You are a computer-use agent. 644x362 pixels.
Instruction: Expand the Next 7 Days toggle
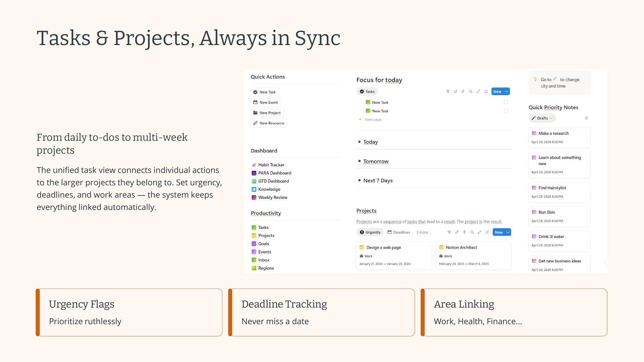coord(360,180)
